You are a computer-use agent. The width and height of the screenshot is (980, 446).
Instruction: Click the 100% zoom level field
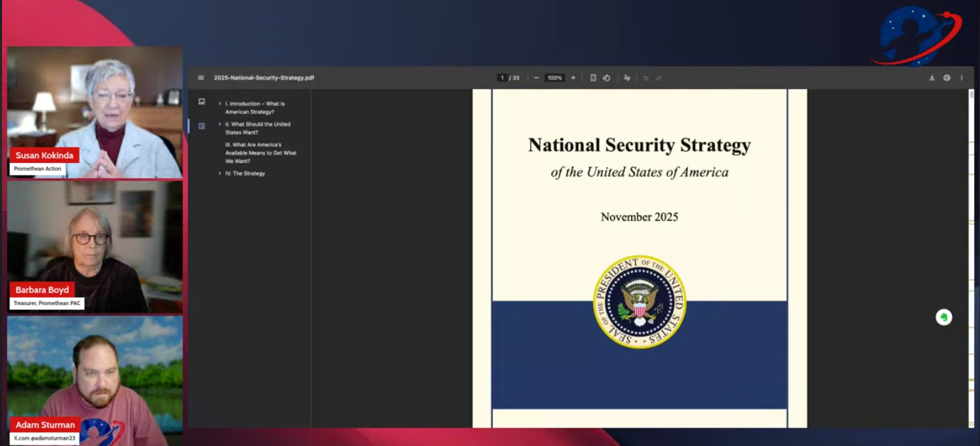554,77
